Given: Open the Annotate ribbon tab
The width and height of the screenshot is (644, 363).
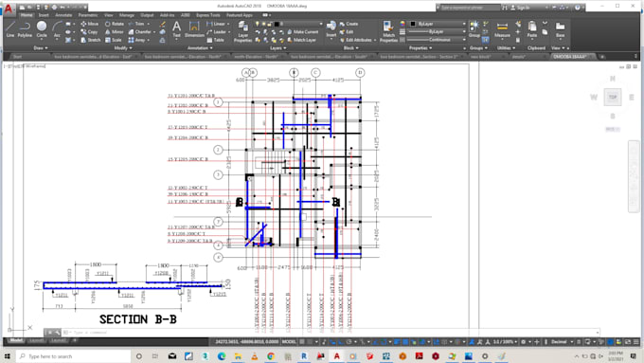Looking at the screenshot, I should pyautogui.click(x=63, y=15).
